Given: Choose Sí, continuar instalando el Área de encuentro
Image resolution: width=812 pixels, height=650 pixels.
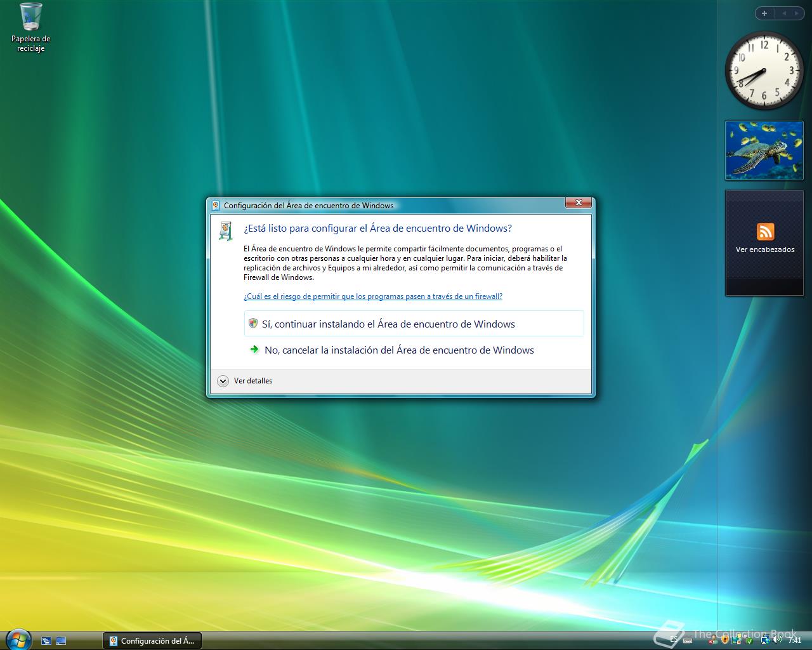Looking at the screenshot, I should [x=414, y=324].
